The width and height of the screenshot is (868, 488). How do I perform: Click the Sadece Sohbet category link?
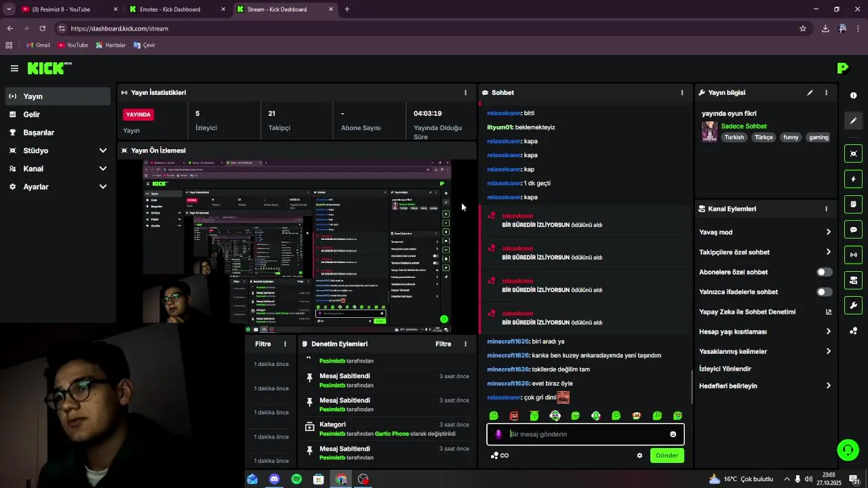pos(743,127)
